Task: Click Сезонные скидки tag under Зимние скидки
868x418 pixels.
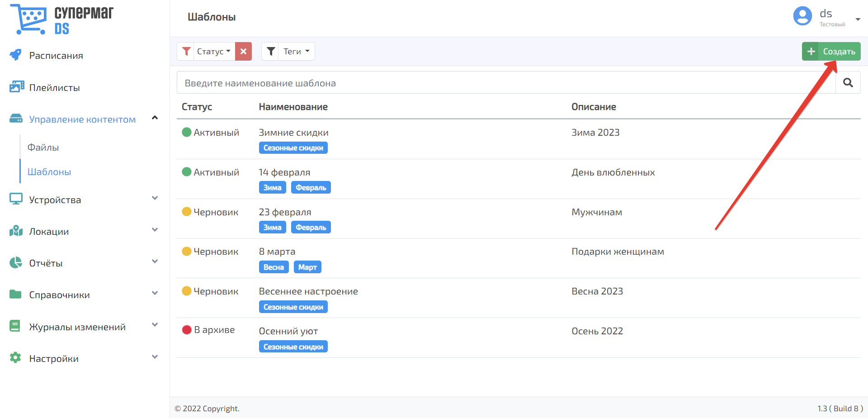Action: tap(293, 148)
